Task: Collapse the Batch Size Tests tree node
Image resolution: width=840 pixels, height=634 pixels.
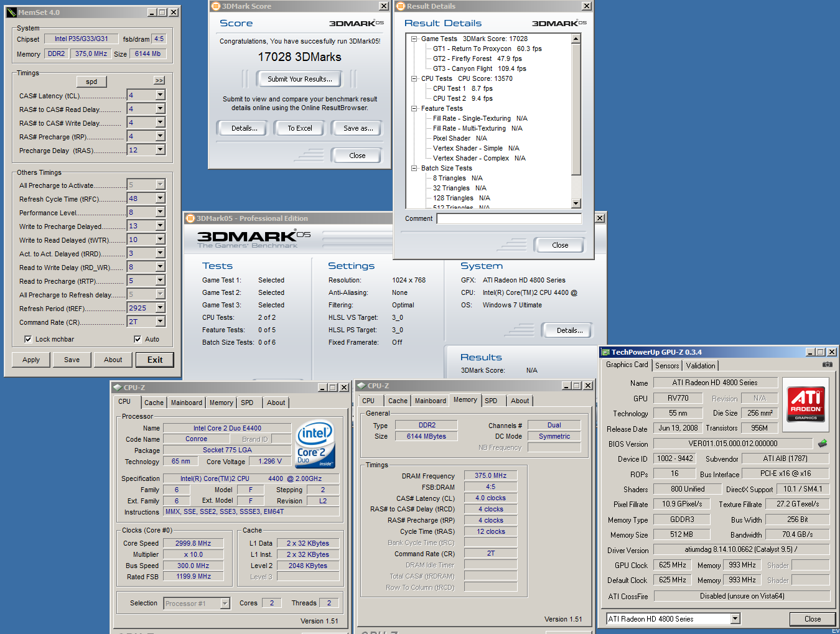Action: (x=414, y=168)
